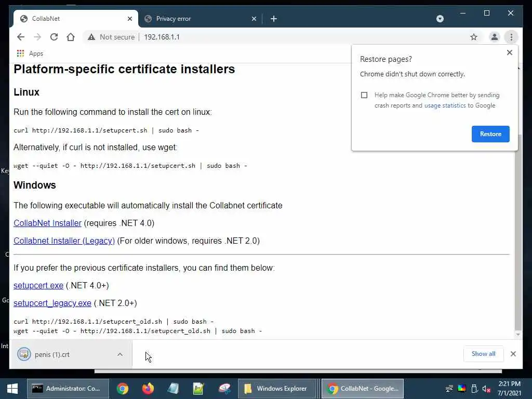The image size is (532, 399).
Task: Expand the download item options chevron
Action: 120,354
